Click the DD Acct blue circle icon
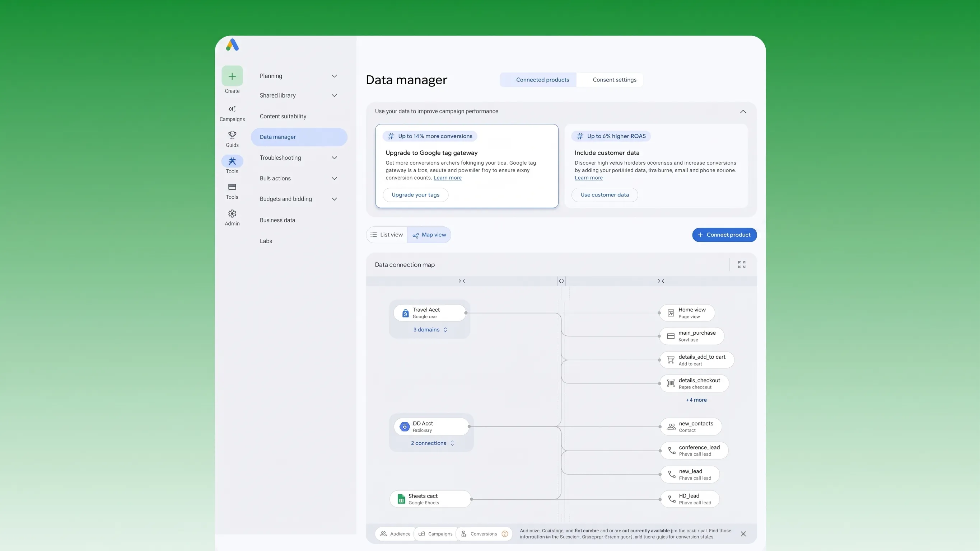This screenshot has width=980, height=551. [x=405, y=427]
